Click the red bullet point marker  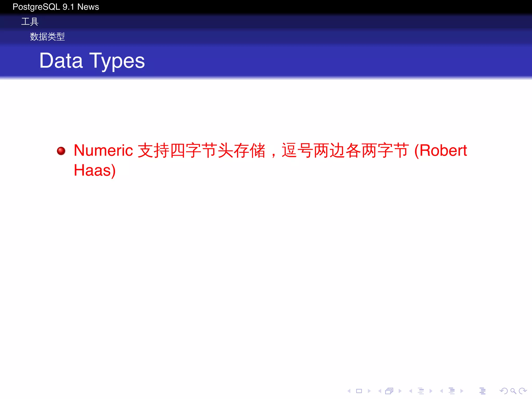click(x=61, y=151)
